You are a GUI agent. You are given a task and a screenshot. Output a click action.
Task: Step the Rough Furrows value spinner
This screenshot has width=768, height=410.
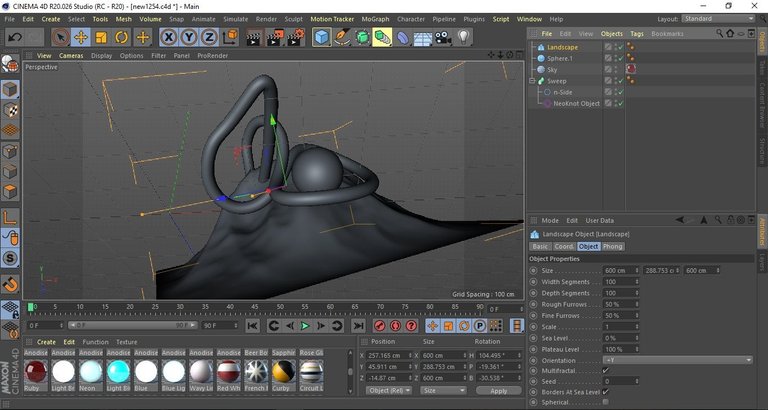click(x=637, y=304)
